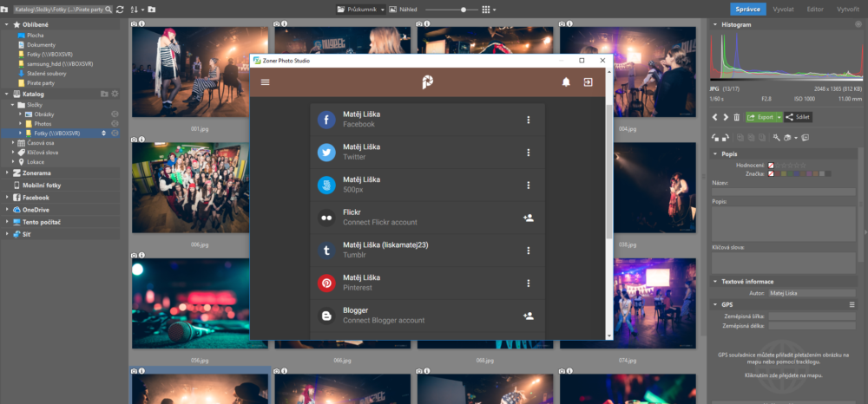Image resolution: width=868 pixels, height=404 pixels.
Task: Open Pirate party favorite folder
Action: 41,83
